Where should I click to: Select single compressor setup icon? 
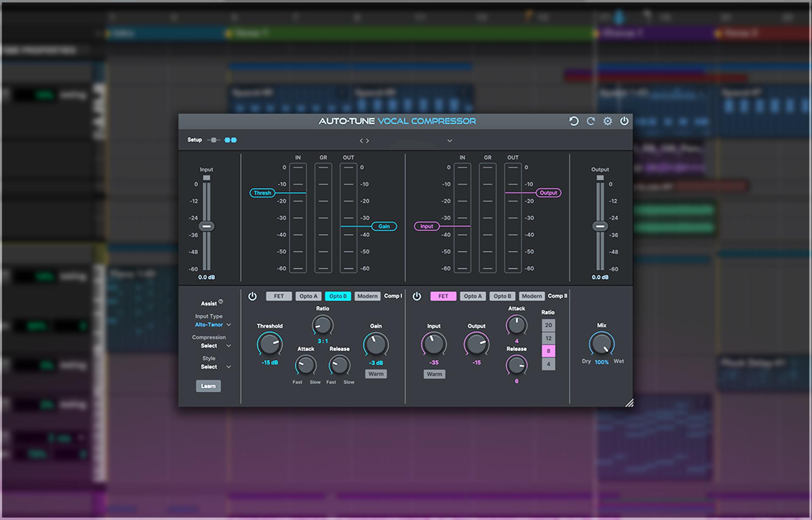click(x=214, y=140)
